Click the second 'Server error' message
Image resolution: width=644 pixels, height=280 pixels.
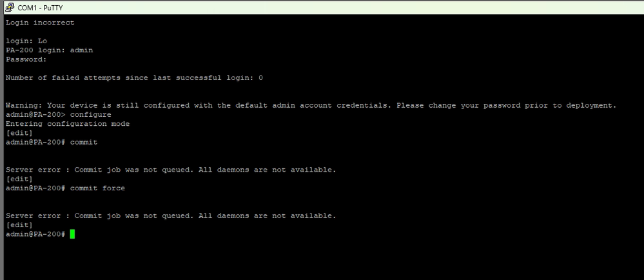tap(171, 215)
